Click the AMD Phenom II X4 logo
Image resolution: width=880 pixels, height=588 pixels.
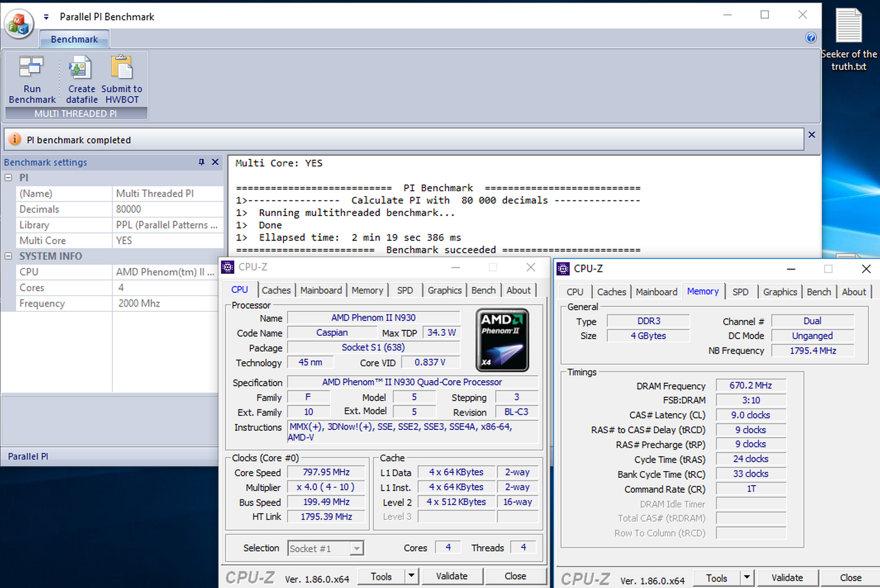tap(502, 340)
